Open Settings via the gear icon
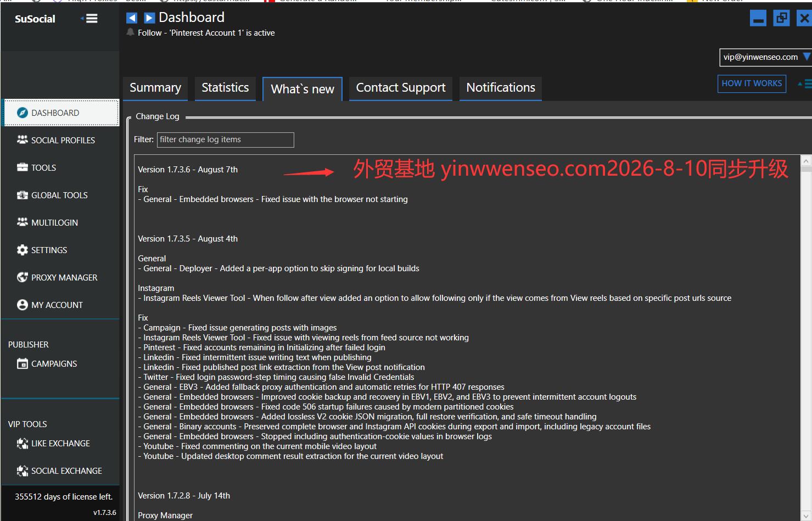Image resolution: width=812 pixels, height=521 pixels. 23,250
